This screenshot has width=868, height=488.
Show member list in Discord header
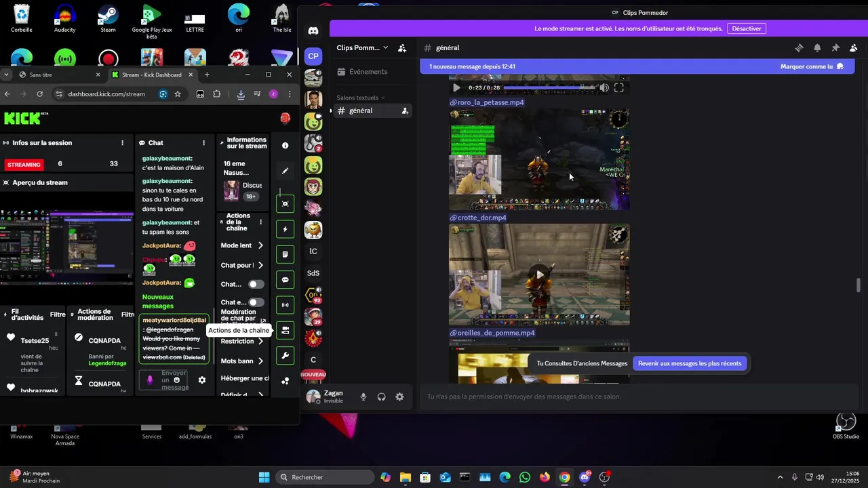[854, 48]
